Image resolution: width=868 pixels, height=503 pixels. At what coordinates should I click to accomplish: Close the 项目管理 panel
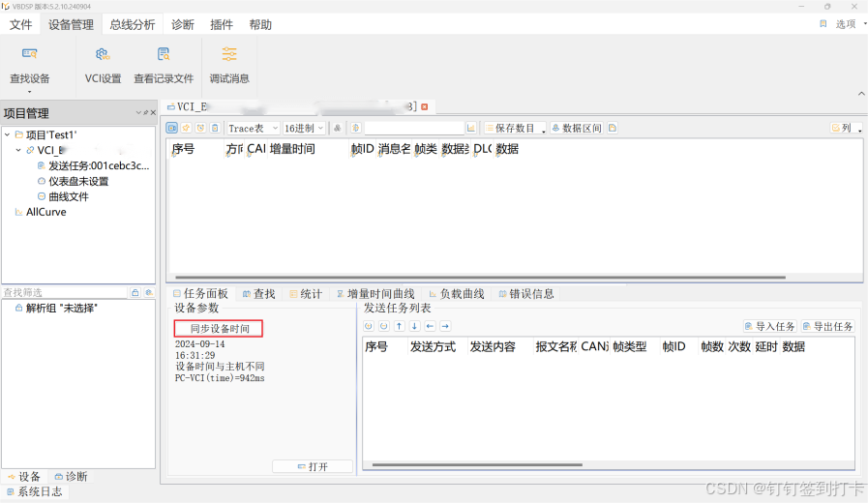153,113
